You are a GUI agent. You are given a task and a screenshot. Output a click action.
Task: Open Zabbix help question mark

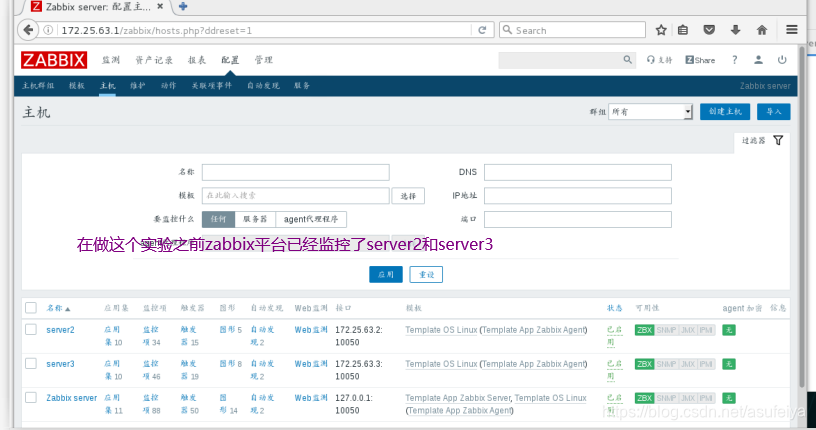click(734, 60)
